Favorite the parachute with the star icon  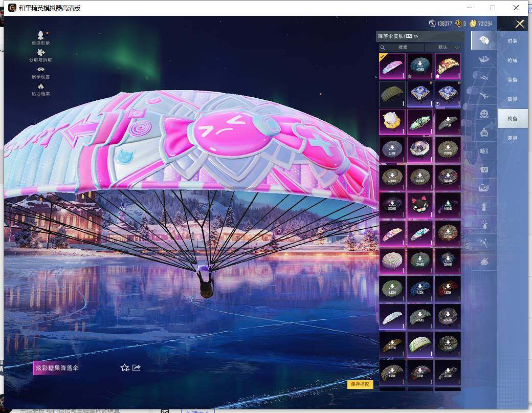point(125,367)
